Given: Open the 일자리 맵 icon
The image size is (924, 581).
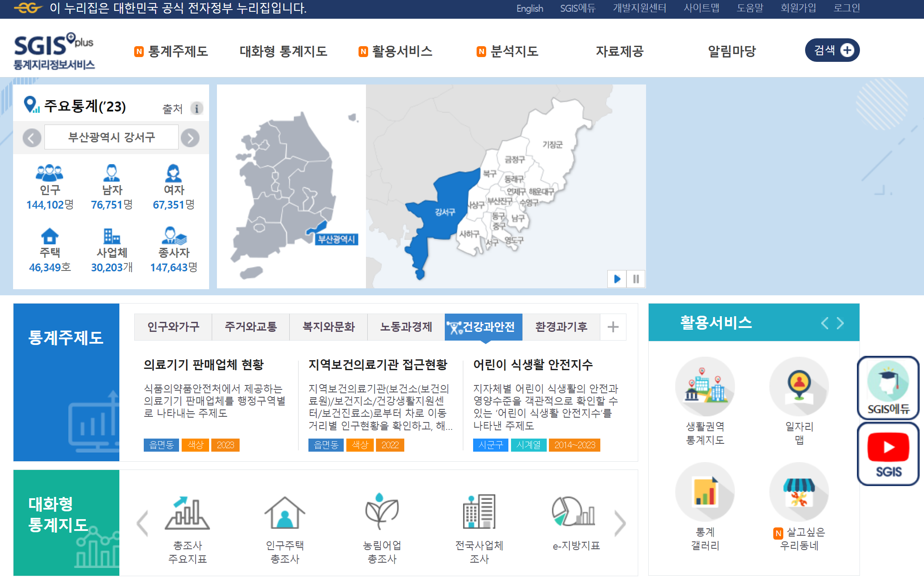Looking at the screenshot, I should tap(799, 387).
